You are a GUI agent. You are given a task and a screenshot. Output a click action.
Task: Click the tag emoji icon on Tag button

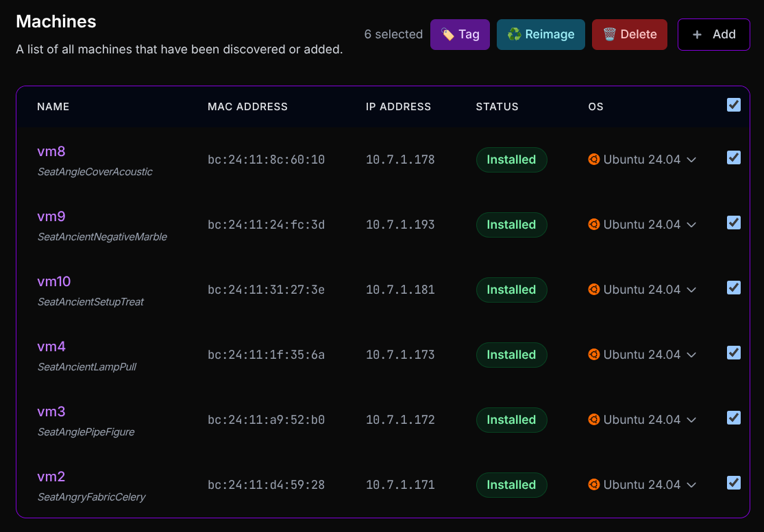pyautogui.click(x=447, y=34)
